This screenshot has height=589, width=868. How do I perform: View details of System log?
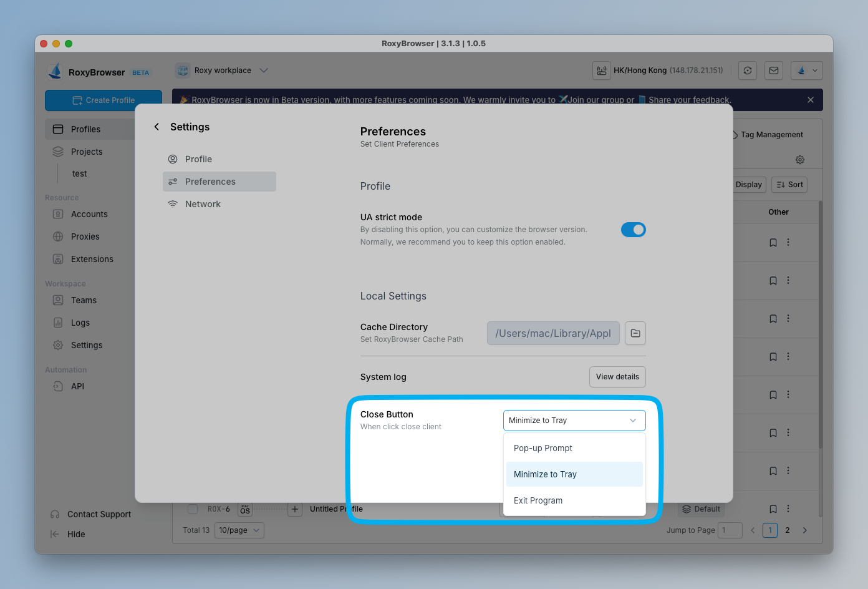617,377
